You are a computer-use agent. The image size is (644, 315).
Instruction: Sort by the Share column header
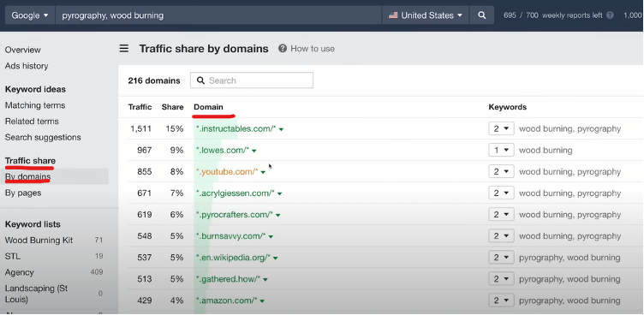[172, 107]
